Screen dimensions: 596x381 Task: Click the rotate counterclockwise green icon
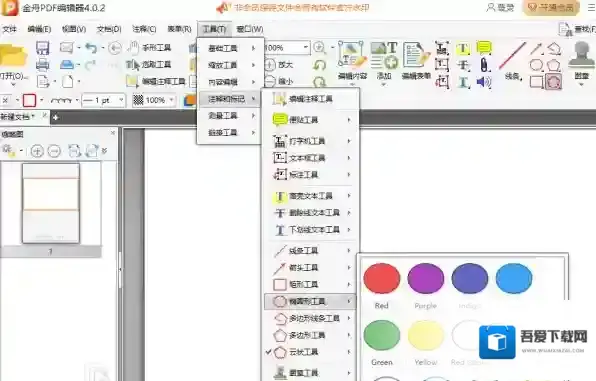tap(319, 65)
